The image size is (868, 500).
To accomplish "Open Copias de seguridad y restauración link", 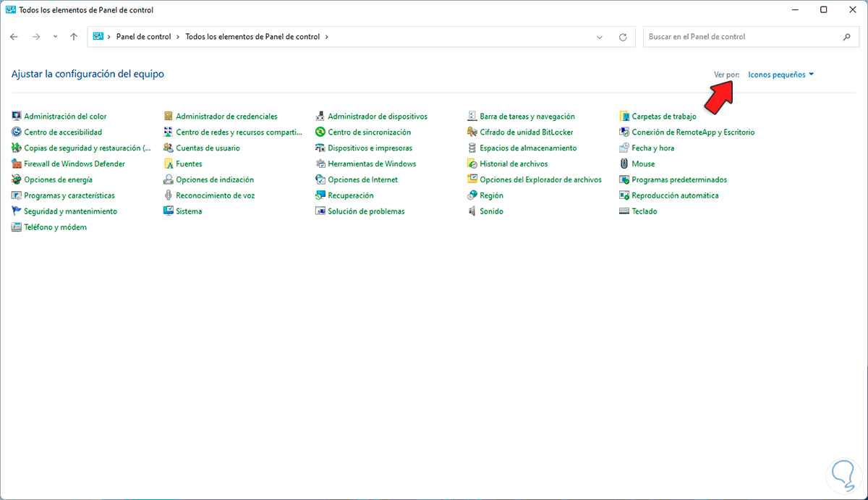I will tap(88, 148).
